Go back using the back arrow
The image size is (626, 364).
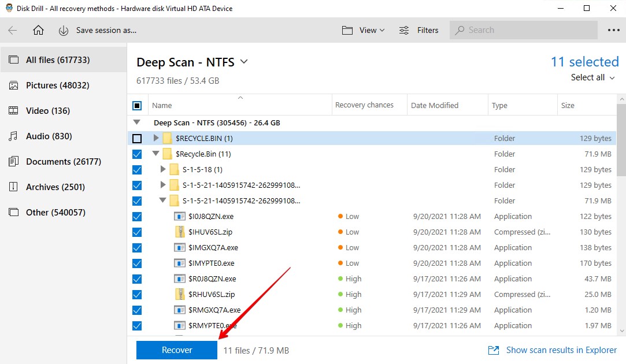pyautogui.click(x=12, y=30)
